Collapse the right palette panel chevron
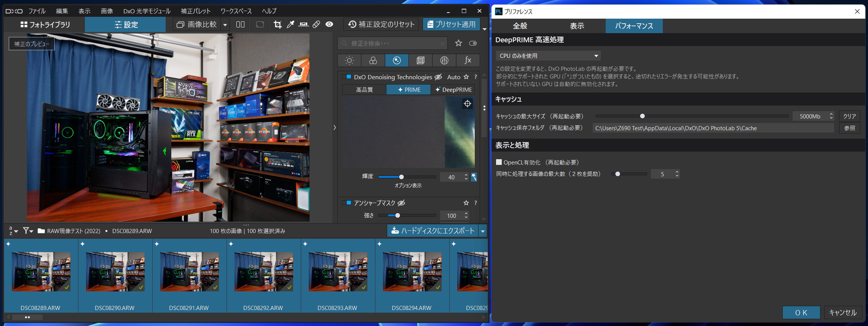 (335, 128)
